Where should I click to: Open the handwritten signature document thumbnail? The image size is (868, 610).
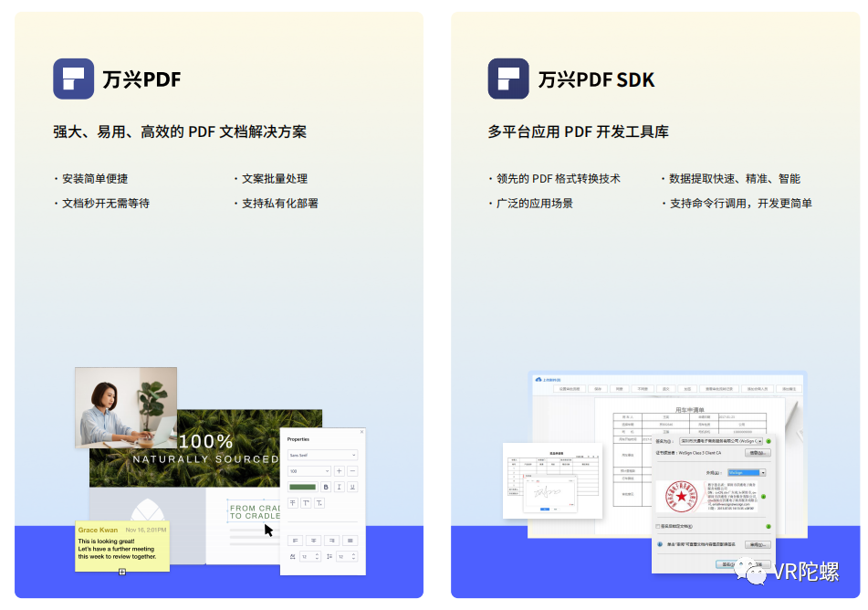[553, 480]
